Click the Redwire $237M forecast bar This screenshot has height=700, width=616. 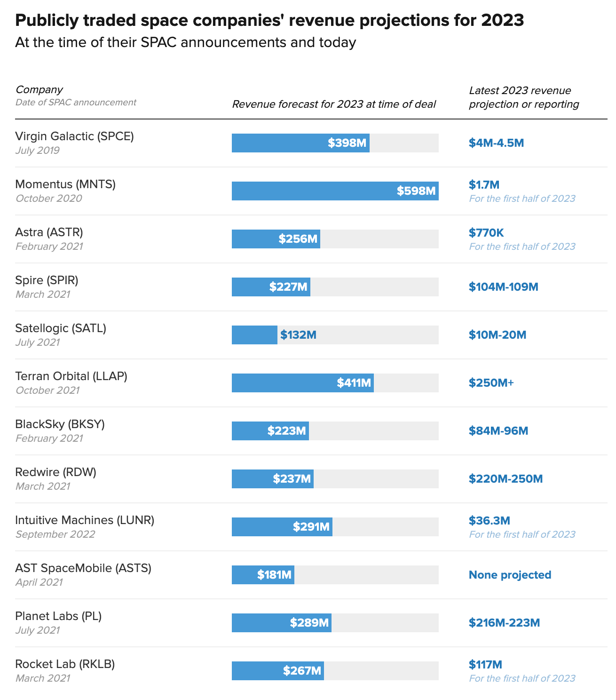point(272,479)
